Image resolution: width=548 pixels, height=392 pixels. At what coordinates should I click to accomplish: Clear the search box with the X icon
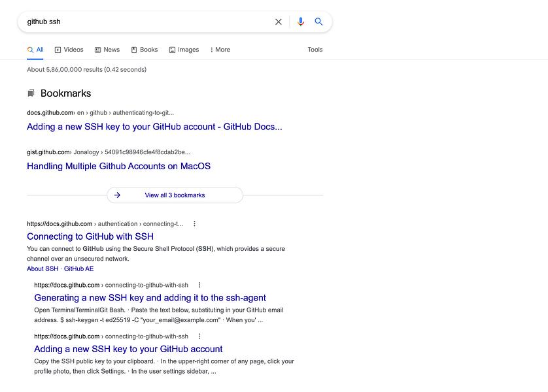point(278,22)
